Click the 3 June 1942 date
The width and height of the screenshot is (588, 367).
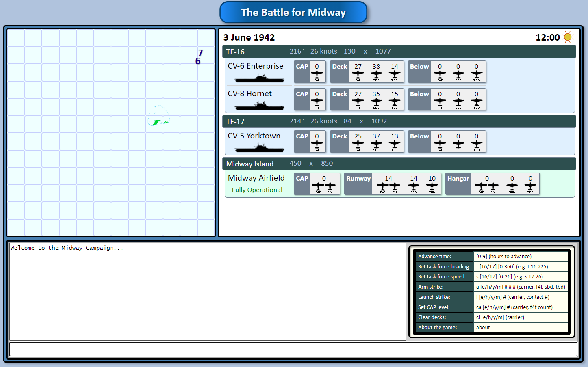249,37
